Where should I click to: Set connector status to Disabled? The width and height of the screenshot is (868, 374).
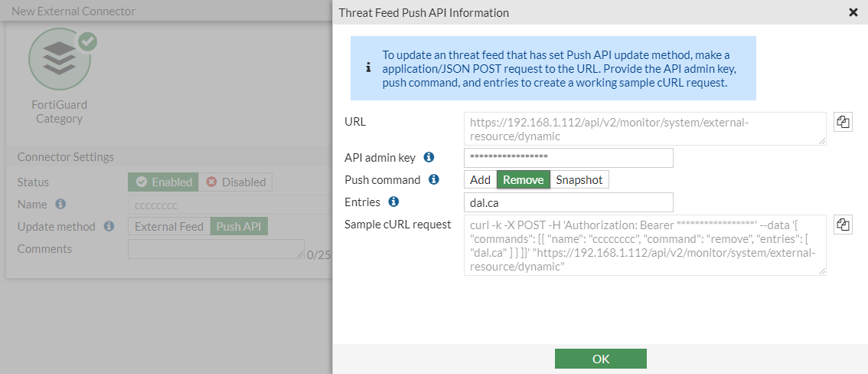click(236, 182)
